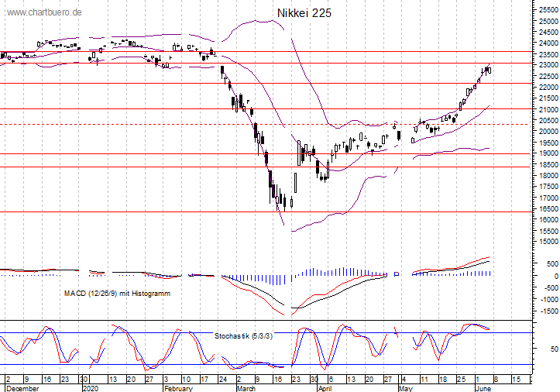Select the 25500 price axis label

548,10
